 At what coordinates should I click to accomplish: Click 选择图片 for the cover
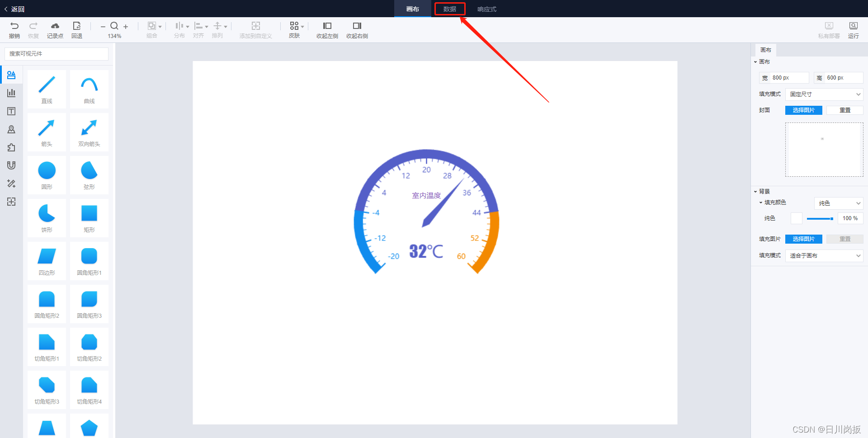804,110
